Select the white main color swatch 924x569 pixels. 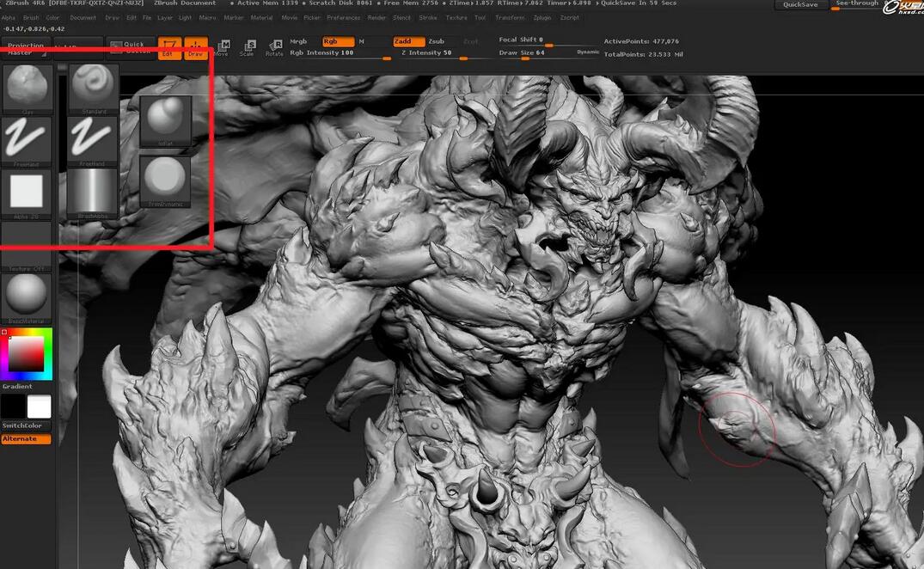(x=40, y=407)
